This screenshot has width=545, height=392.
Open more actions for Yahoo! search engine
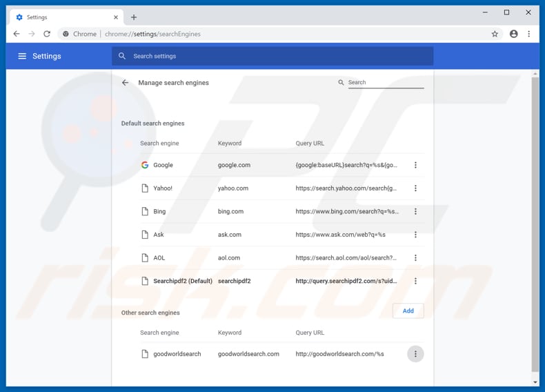click(x=415, y=188)
